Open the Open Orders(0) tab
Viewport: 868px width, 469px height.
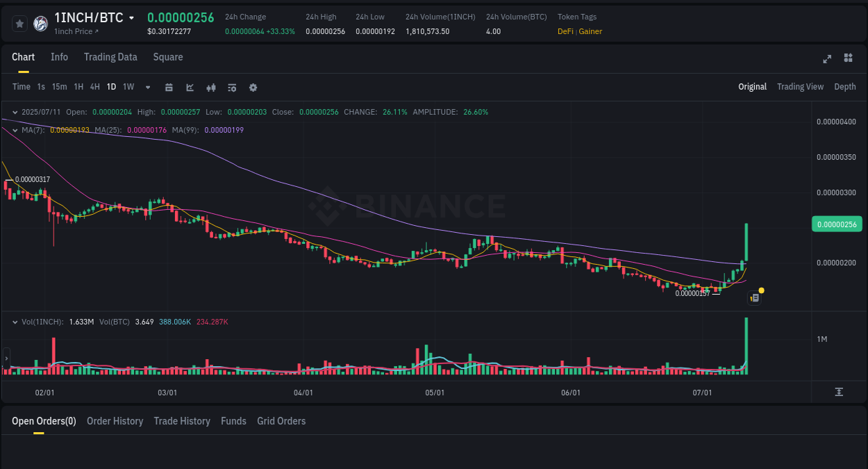44,421
